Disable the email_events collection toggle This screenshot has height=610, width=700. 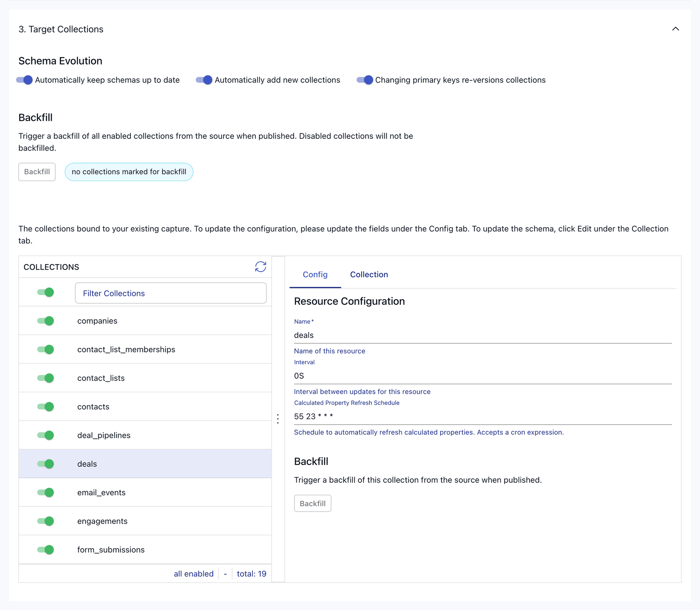tap(46, 493)
